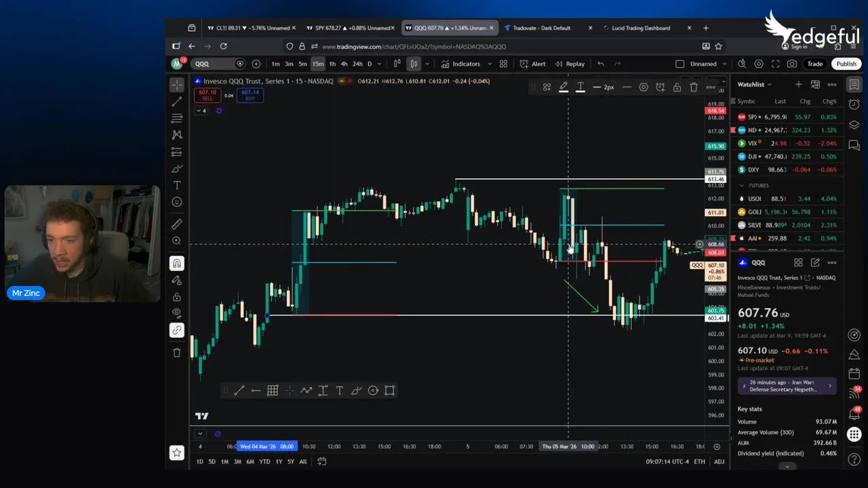This screenshot has height=488, width=868.
Task: Open the indicator templates grid icon
Action: click(x=503, y=64)
